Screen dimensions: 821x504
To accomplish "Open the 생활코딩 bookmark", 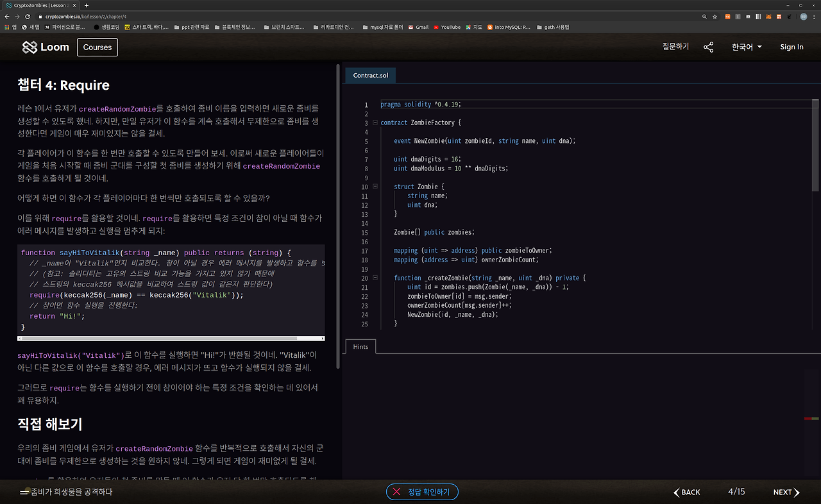I will tap(106, 27).
